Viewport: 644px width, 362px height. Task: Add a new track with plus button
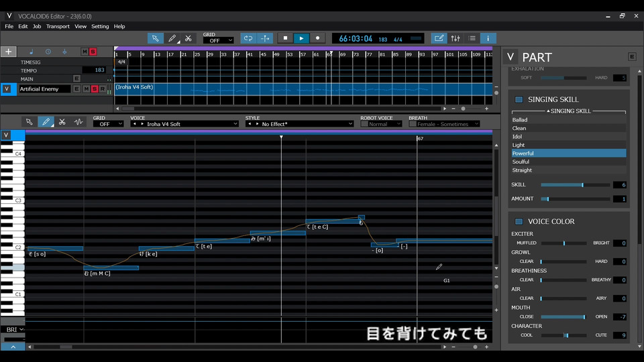[8, 52]
